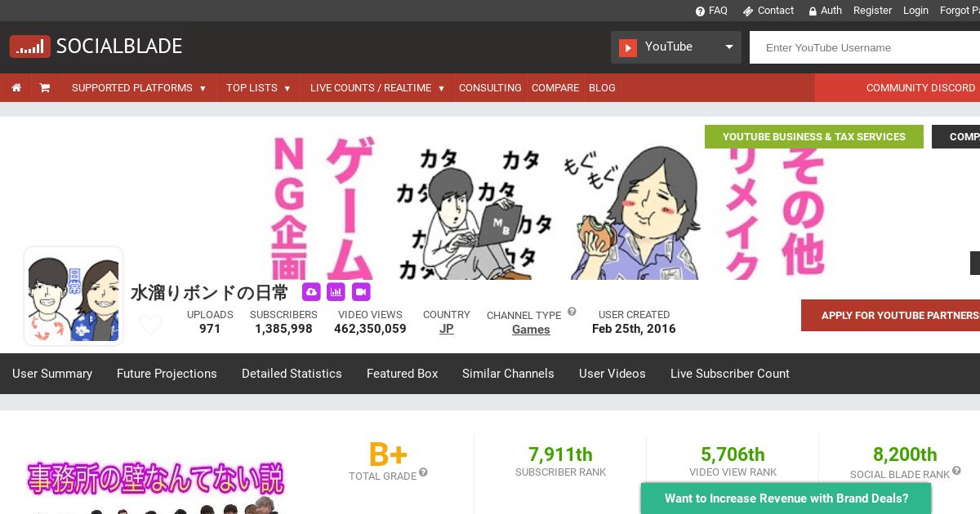The height and width of the screenshot is (514, 980).
Task: Click the purple bar chart badge icon
Action: (x=336, y=292)
